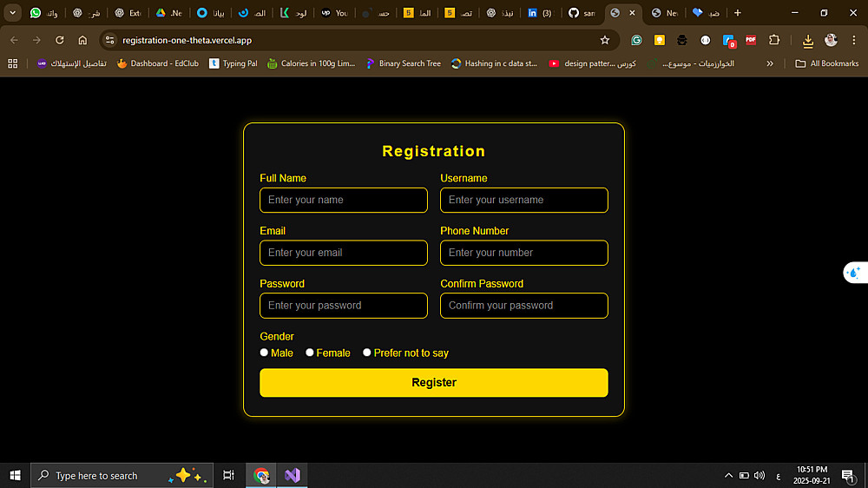Open the browser home page
This screenshot has height=488, width=868.
coord(82,40)
